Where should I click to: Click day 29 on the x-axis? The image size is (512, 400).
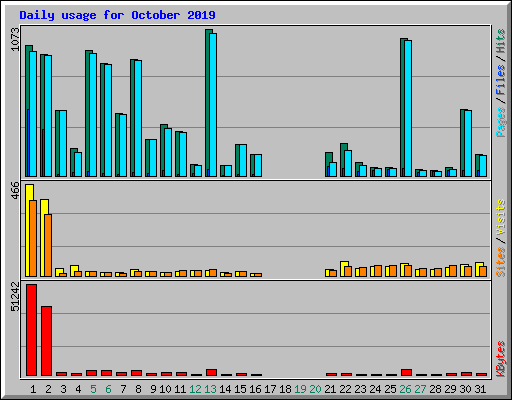(450, 389)
